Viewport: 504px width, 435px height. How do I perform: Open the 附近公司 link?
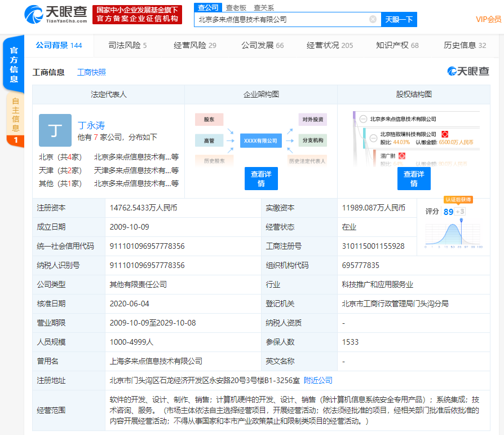point(318,380)
